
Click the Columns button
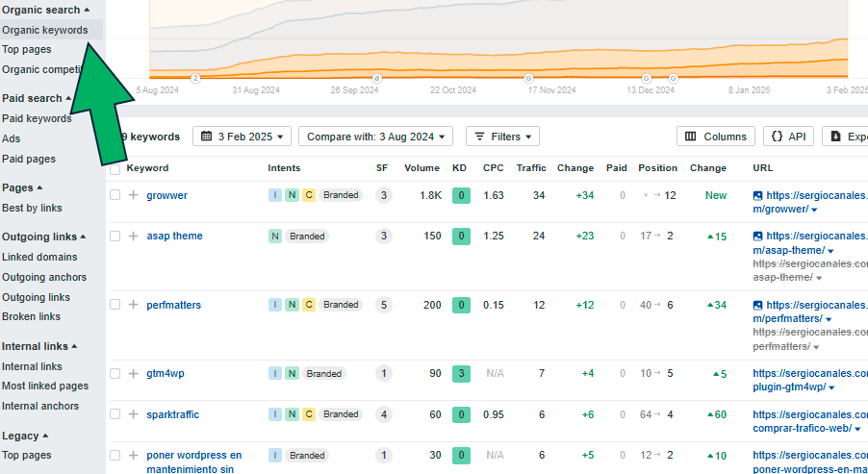[x=715, y=137]
